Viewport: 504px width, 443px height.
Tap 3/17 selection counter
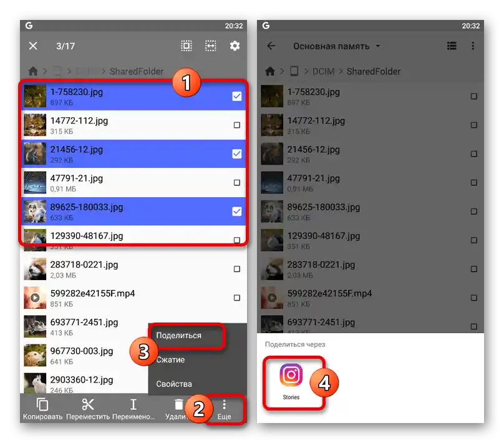click(65, 46)
